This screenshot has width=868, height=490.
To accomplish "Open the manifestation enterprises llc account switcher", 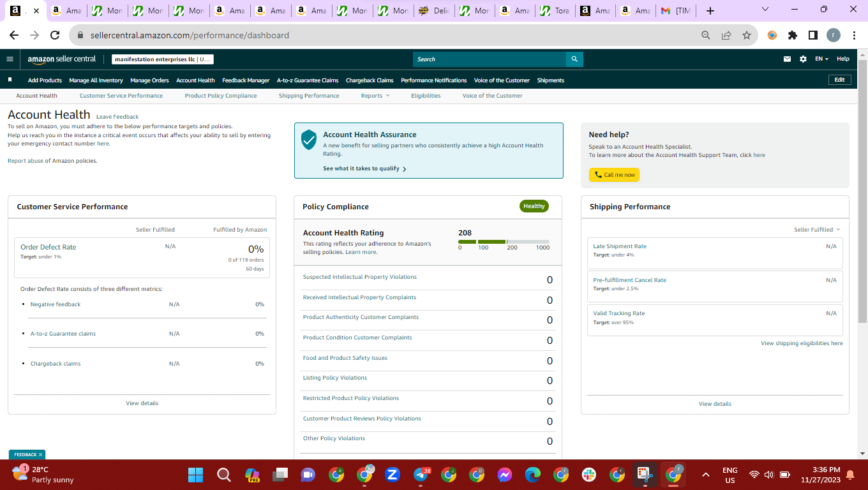I will tap(163, 59).
